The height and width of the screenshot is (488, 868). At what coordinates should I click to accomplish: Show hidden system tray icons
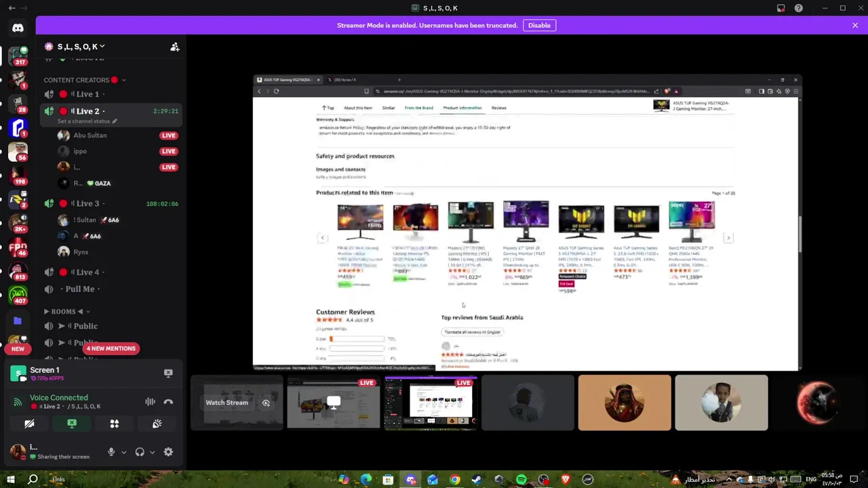point(729,480)
